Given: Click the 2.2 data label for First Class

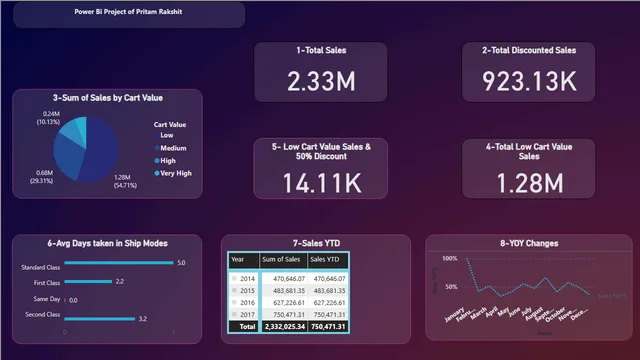Looking at the screenshot, I should (120, 281).
